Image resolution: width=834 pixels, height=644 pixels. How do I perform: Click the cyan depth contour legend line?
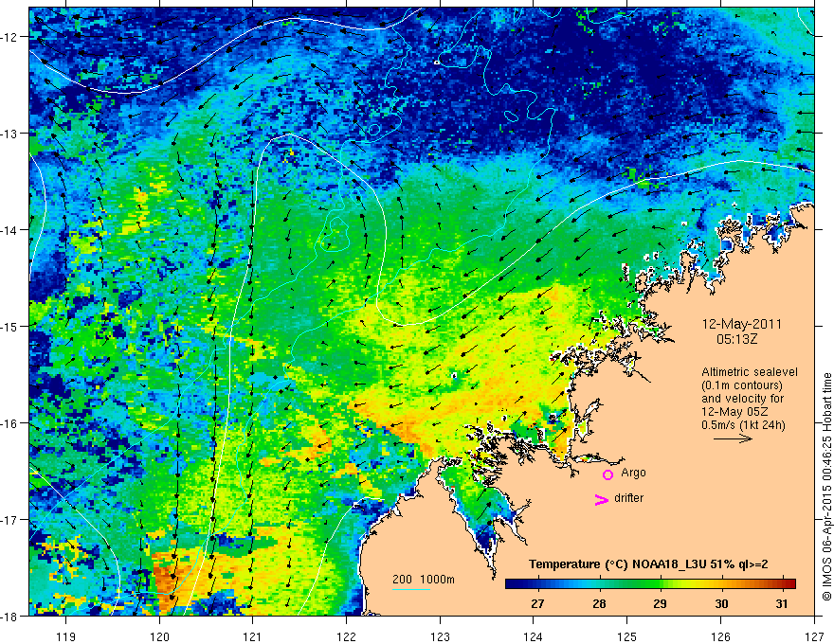point(411,589)
